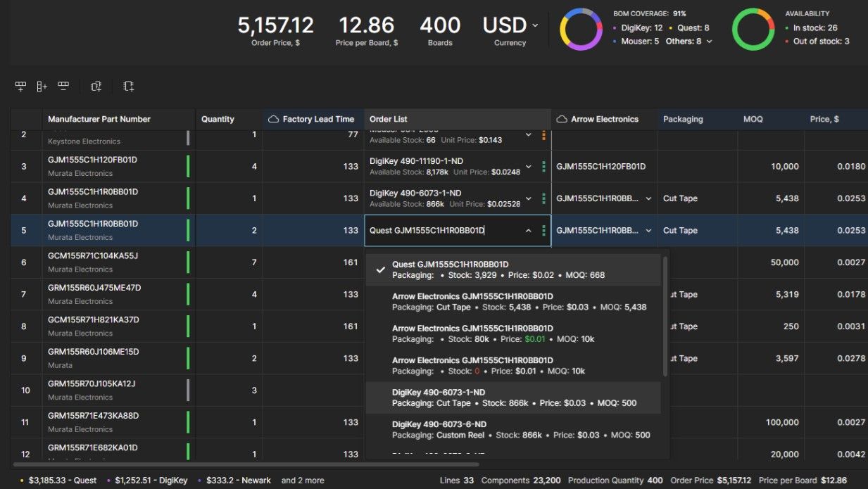Click green dots icon in row 3 Order List
The height and width of the screenshot is (489, 868).
pyautogui.click(x=543, y=167)
